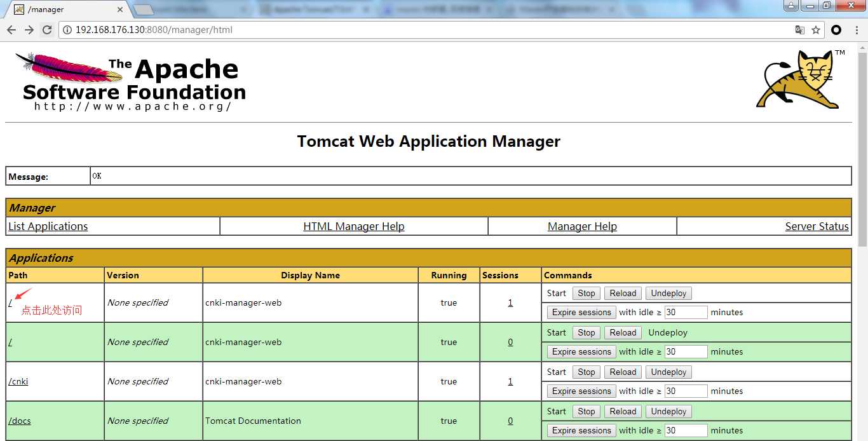
Task: View sessions link 0 in second "/" row
Action: click(510, 342)
